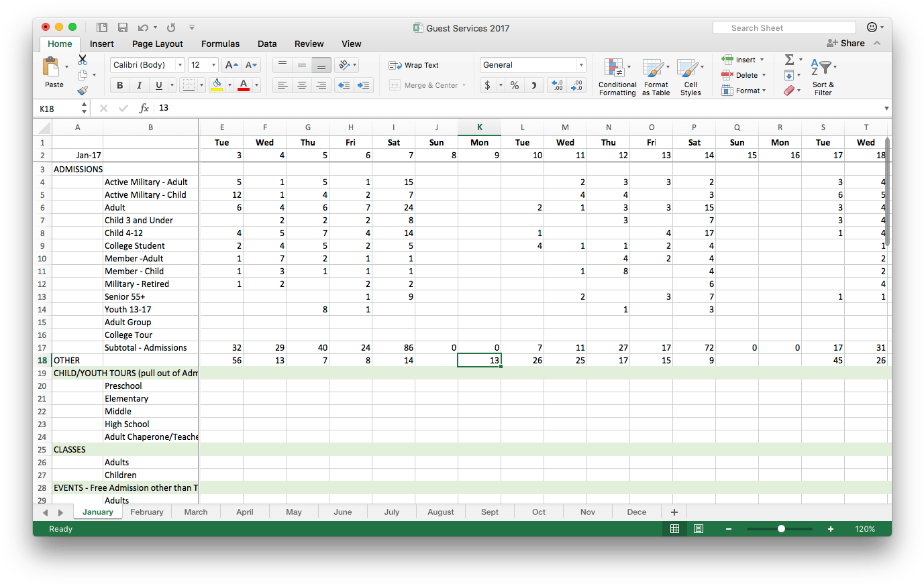This screenshot has width=924, height=586.
Task: Adjust the zoom slider in status bar
Action: [x=781, y=529]
